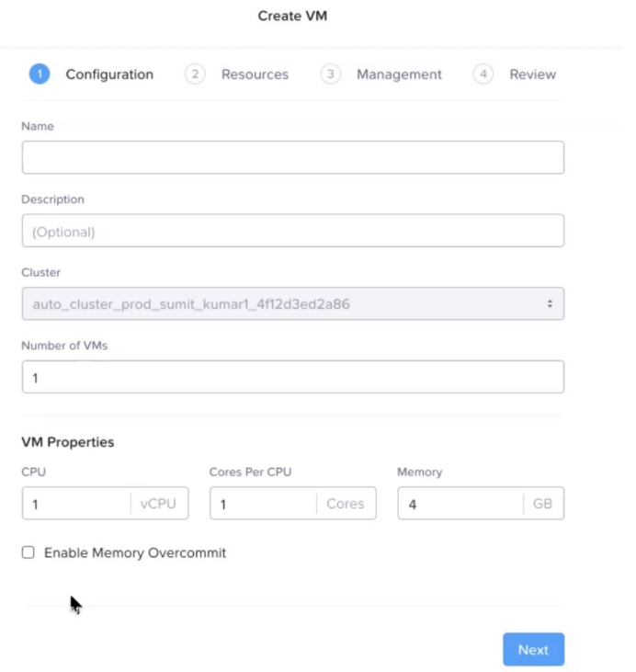Click the step 3 circle icon
Viewport: 636px width, 672px height.
(331, 74)
